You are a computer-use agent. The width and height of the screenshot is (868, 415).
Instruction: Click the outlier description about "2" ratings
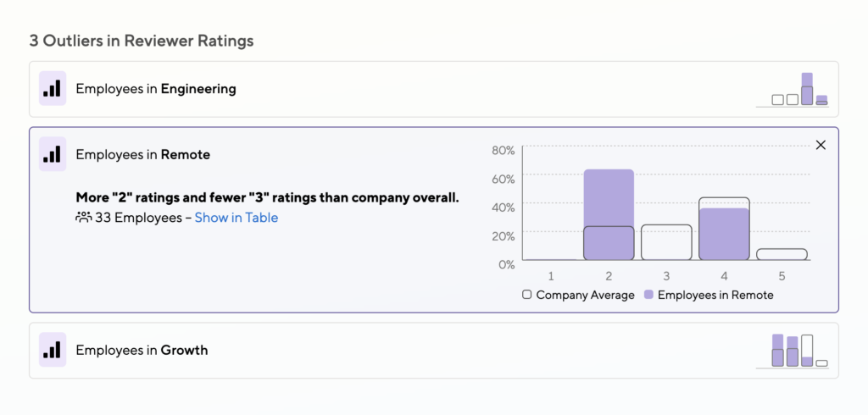pos(267,197)
